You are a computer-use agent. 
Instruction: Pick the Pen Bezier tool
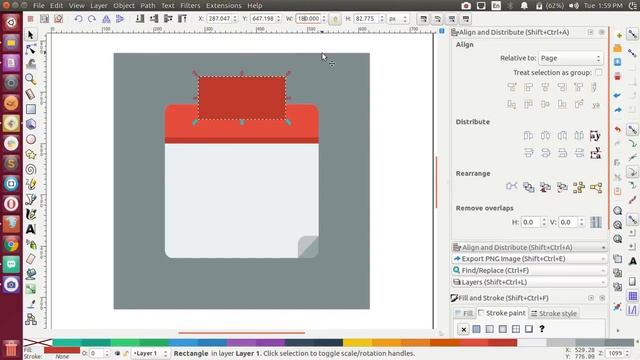(x=31, y=199)
